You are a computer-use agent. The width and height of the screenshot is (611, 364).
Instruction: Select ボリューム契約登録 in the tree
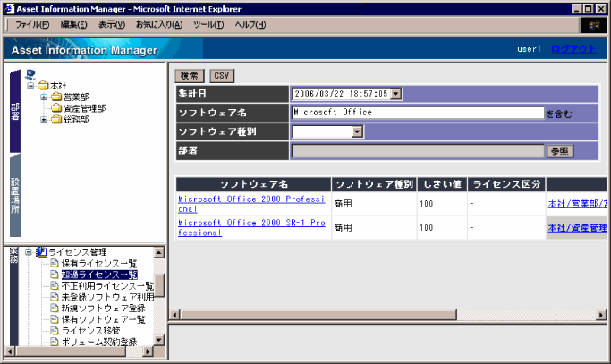(x=99, y=342)
